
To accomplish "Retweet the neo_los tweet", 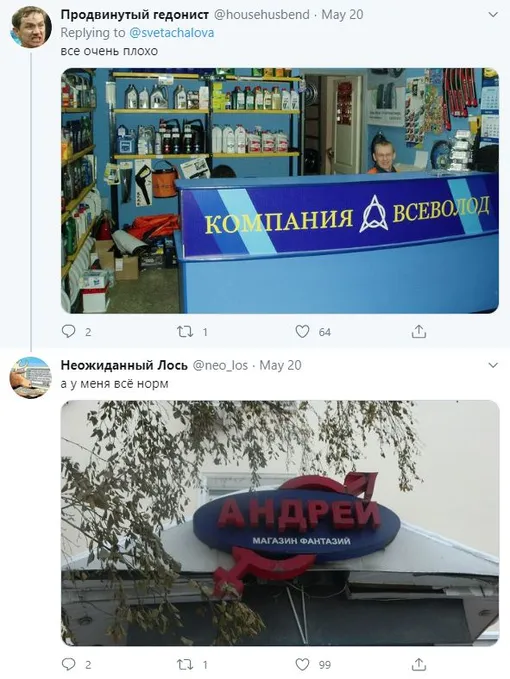I will pyautogui.click(x=185, y=664).
